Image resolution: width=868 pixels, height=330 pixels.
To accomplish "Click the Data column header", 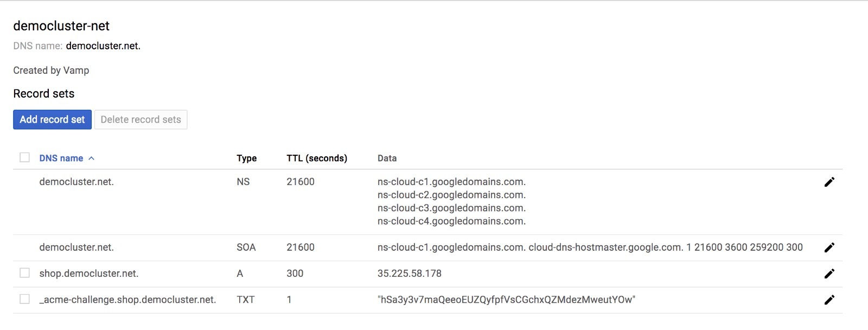I will tap(387, 158).
